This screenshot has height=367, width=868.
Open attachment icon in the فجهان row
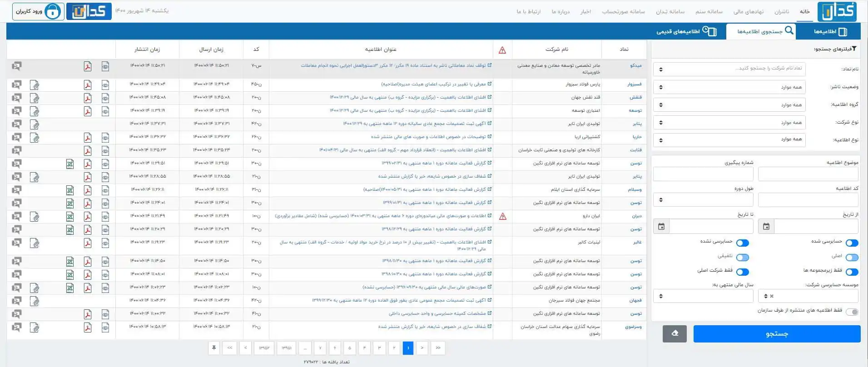point(35,301)
